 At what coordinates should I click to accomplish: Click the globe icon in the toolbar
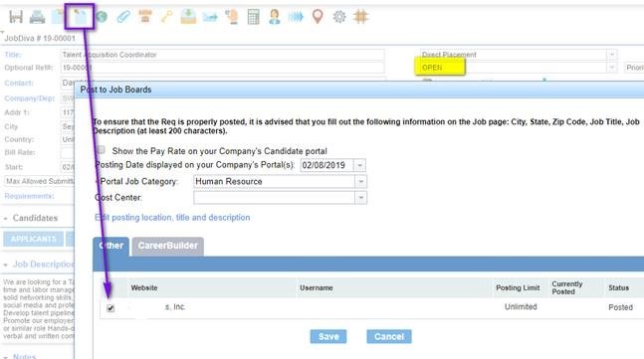pyautogui.click(x=102, y=17)
